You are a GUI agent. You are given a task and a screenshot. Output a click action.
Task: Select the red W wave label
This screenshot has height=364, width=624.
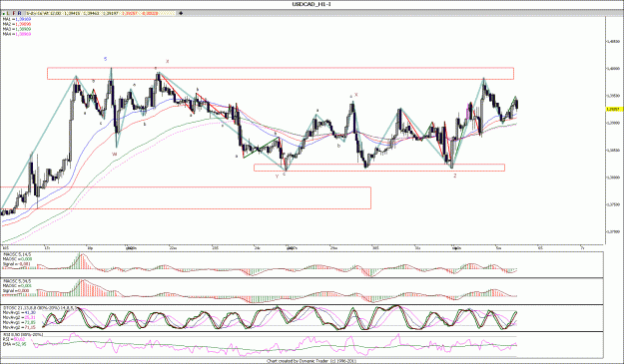(x=114, y=154)
